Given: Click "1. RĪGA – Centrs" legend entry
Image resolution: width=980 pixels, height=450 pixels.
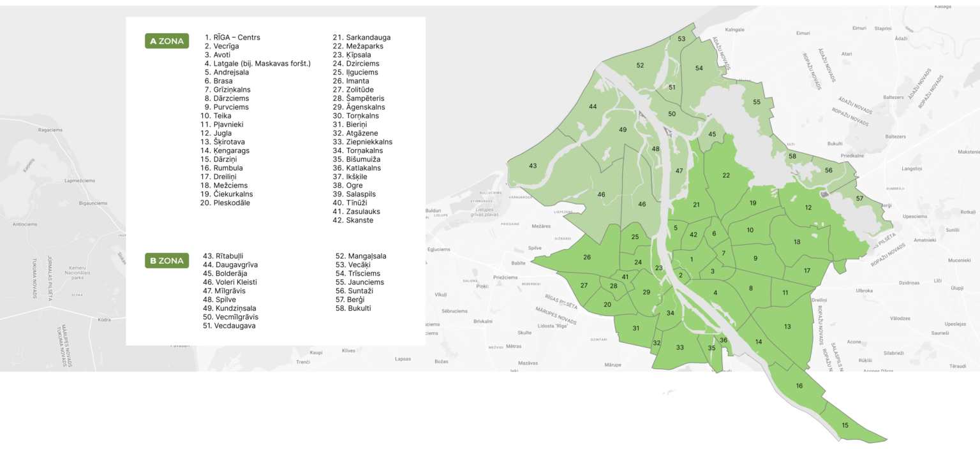Looking at the screenshot, I should pos(232,38).
